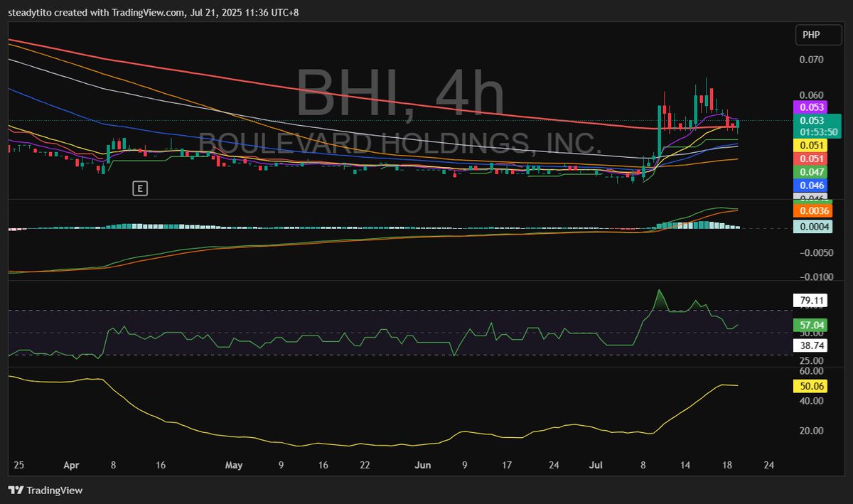Click the 25.00 RSI axis label

(x=811, y=360)
